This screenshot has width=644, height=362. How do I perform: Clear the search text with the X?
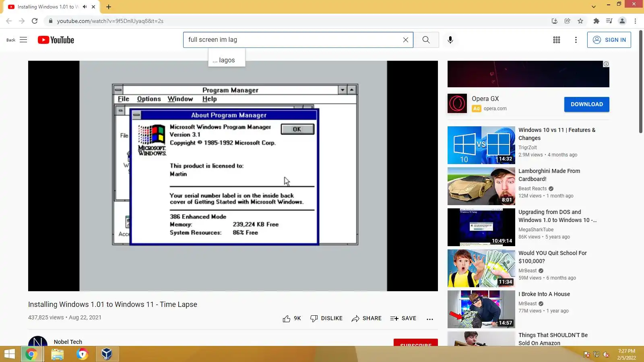(x=406, y=40)
